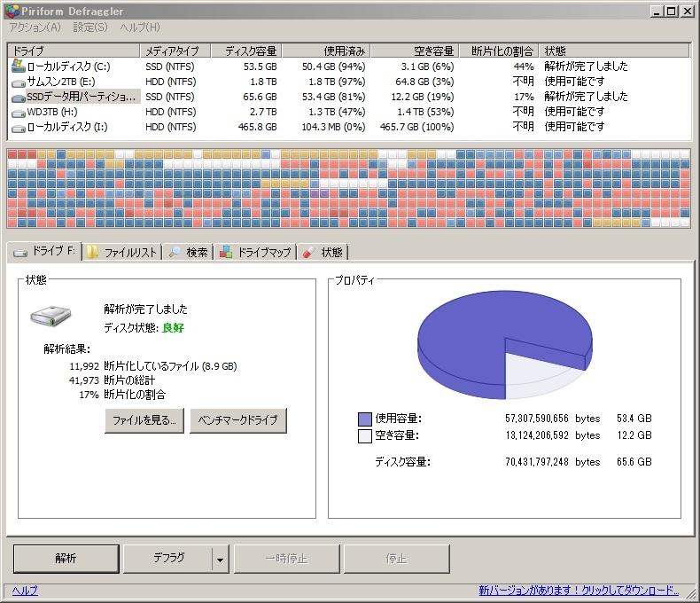
Task: Click the Defraggler app icon in title bar
Action: 12,11
